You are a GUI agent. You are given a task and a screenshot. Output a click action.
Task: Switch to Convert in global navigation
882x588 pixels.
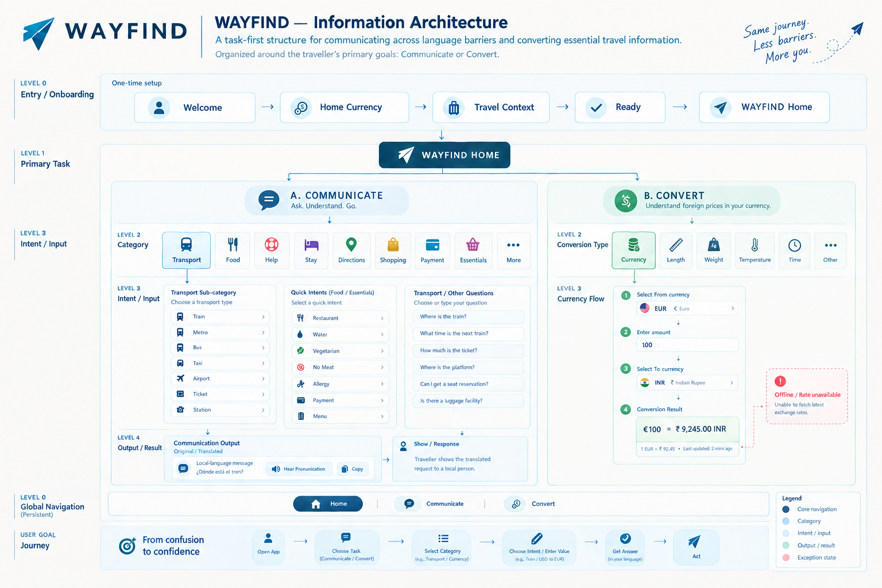coord(531,504)
